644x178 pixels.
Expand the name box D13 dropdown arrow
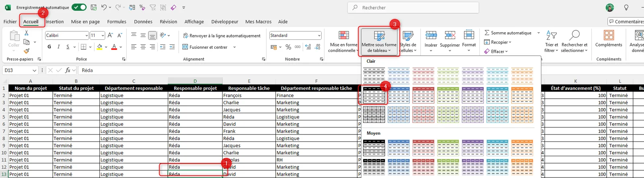click(34, 70)
